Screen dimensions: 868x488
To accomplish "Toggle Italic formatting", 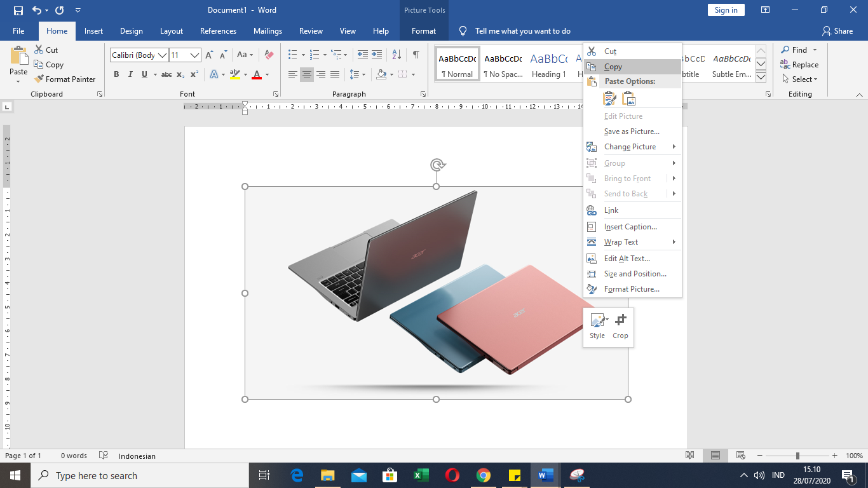I will (x=130, y=75).
